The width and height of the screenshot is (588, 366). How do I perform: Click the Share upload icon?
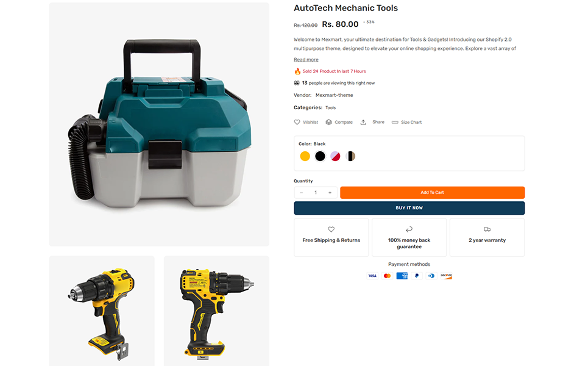tap(363, 122)
